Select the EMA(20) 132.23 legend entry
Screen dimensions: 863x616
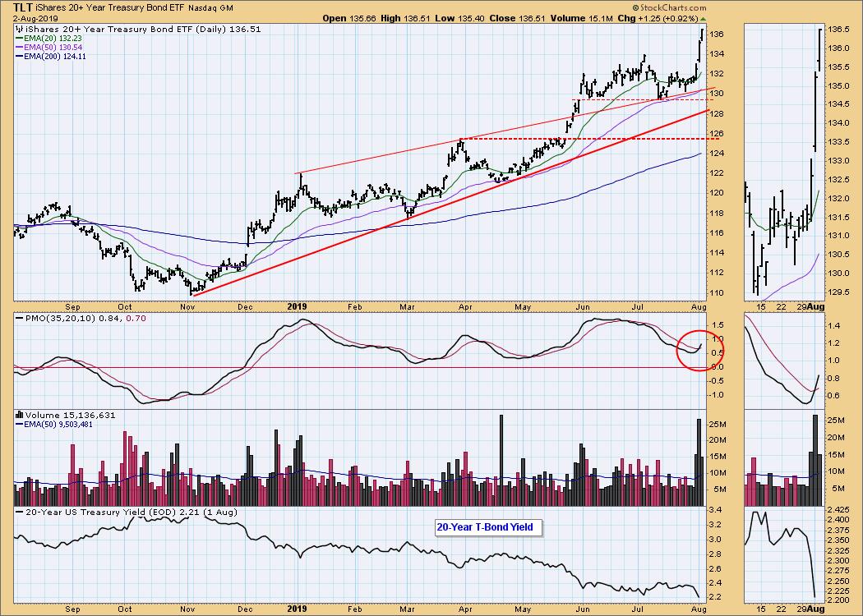pyautogui.click(x=48, y=39)
